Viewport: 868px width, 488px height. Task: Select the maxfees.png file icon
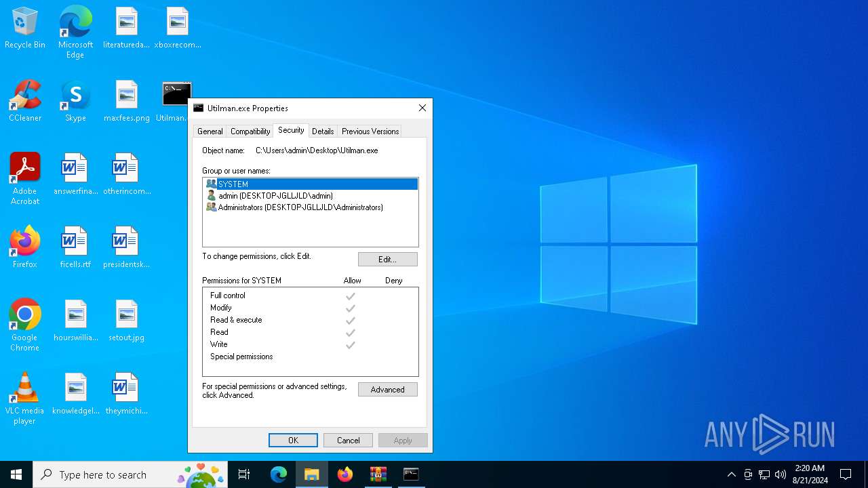coord(126,102)
